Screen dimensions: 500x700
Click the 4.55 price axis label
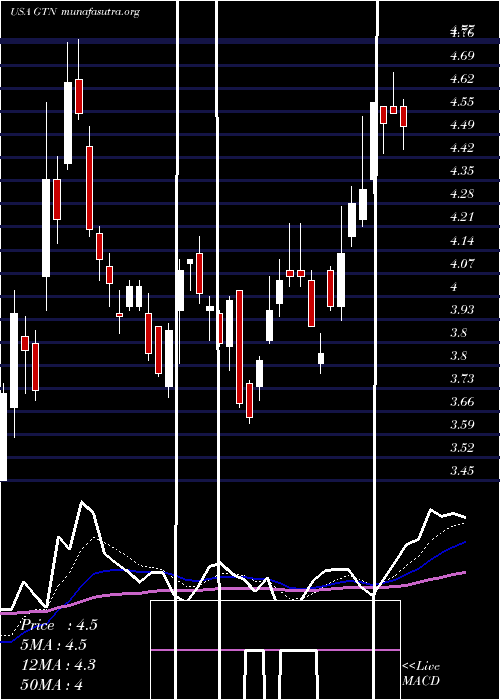click(x=462, y=102)
